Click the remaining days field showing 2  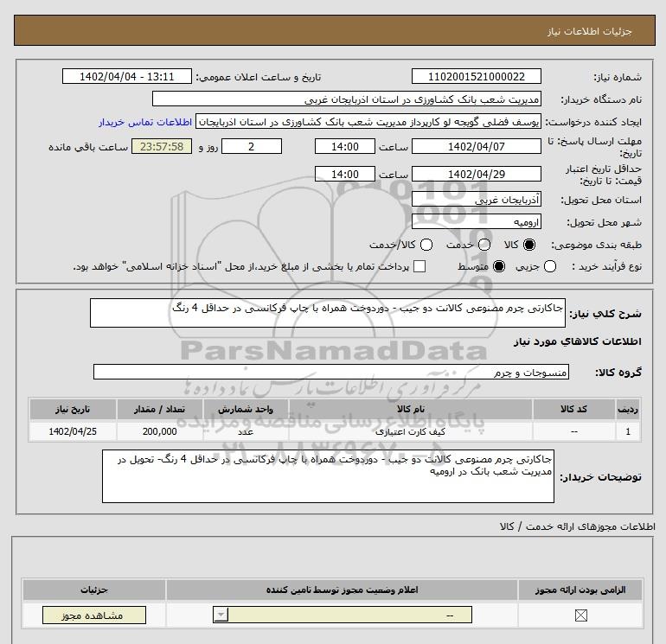(x=252, y=146)
